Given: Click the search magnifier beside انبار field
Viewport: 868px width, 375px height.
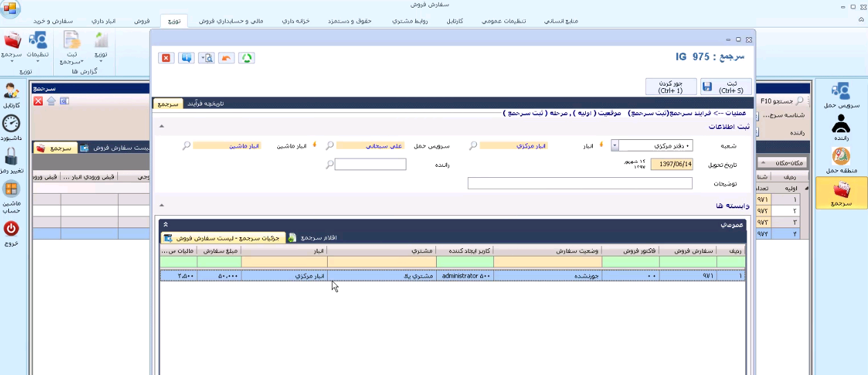Looking at the screenshot, I should pyautogui.click(x=473, y=145).
